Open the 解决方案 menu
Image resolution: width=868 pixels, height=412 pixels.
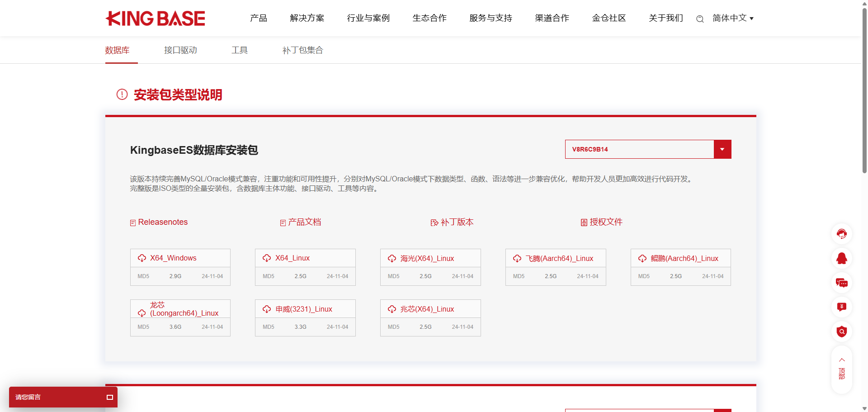click(307, 18)
